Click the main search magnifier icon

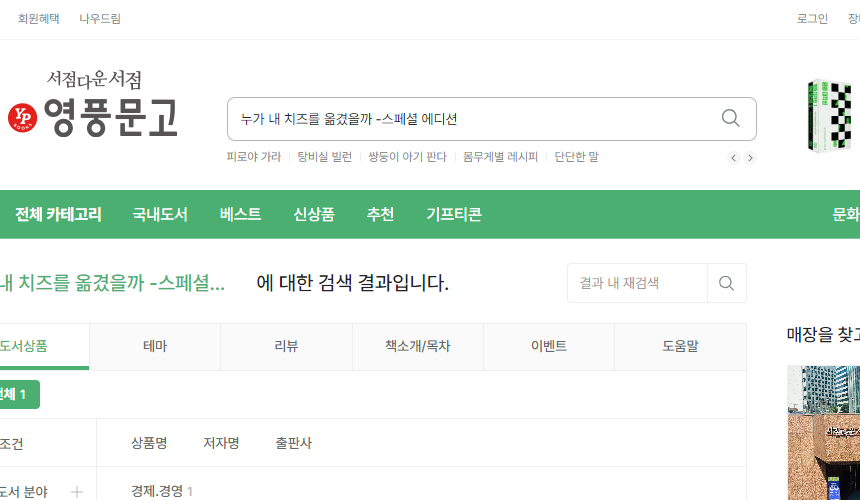click(730, 118)
